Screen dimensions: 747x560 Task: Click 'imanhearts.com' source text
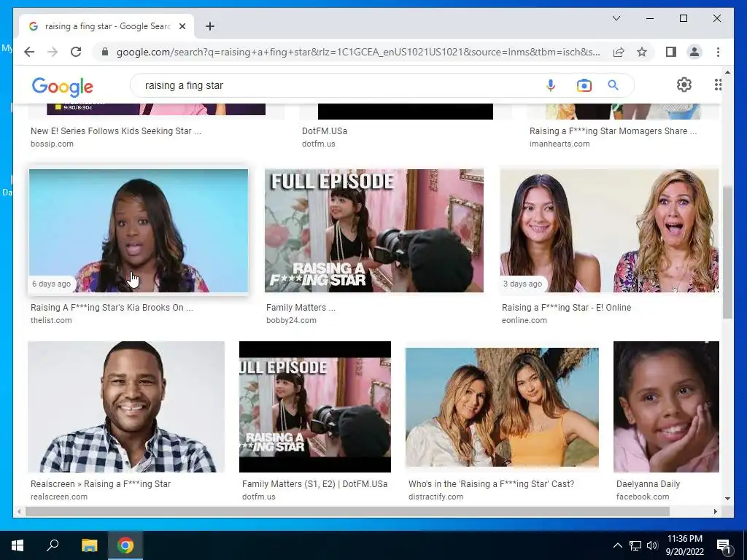point(560,144)
